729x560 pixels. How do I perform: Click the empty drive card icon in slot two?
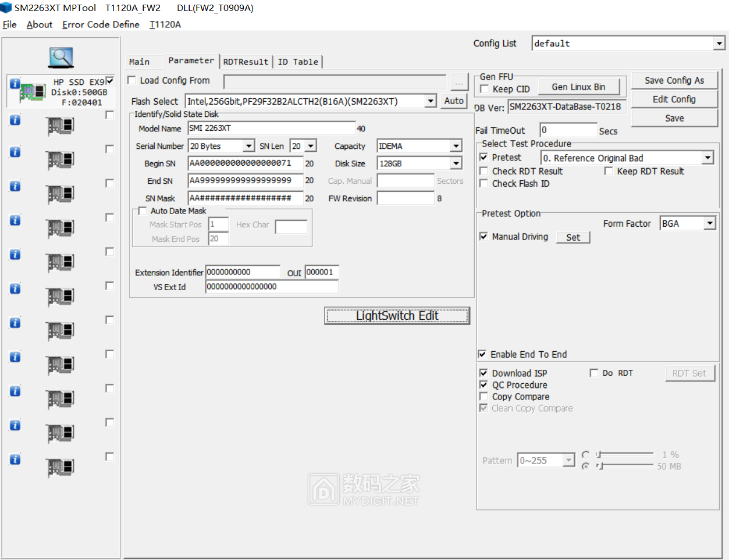pos(60,125)
